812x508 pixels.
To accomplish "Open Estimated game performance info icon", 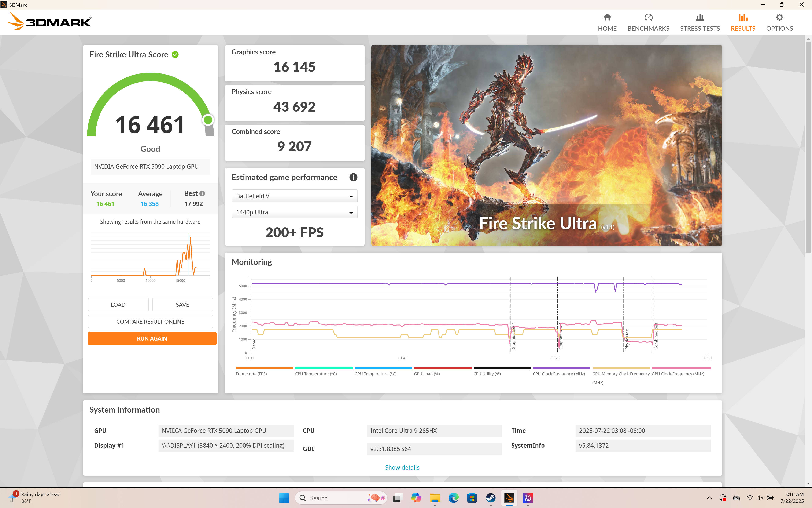I will coord(353,177).
